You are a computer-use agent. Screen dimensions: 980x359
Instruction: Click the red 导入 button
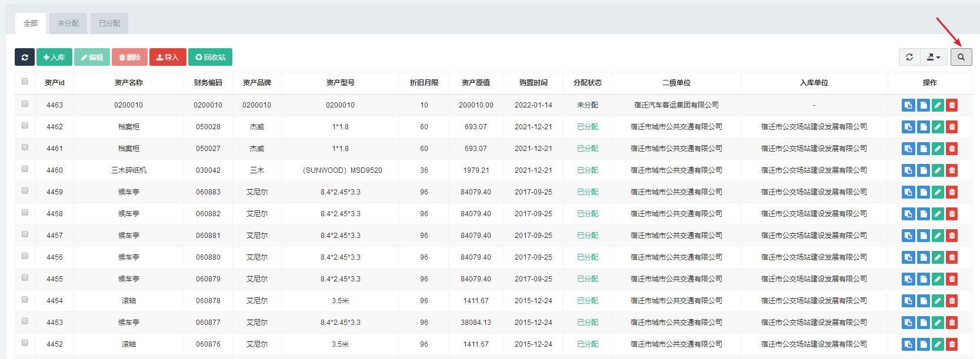click(x=168, y=57)
